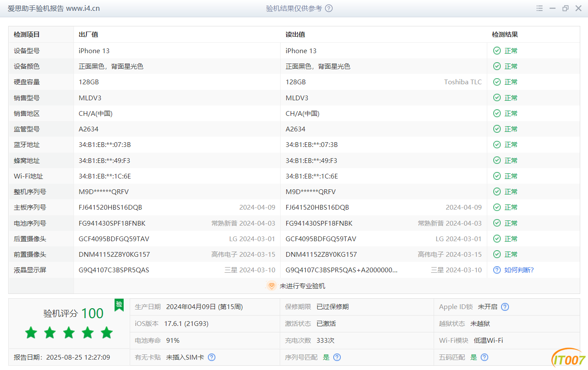
Task: Click the green check icon in 设备颜色 row
Action: point(497,66)
